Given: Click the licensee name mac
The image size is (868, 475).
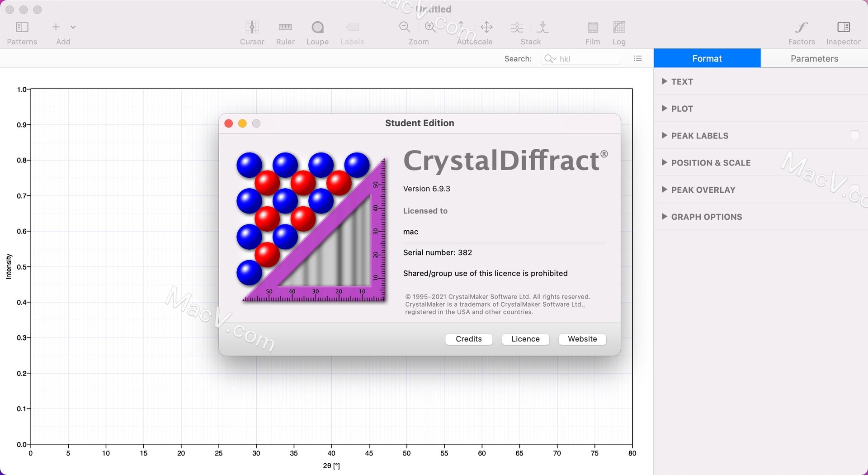Looking at the screenshot, I should pyautogui.click(x=410, y=232).
